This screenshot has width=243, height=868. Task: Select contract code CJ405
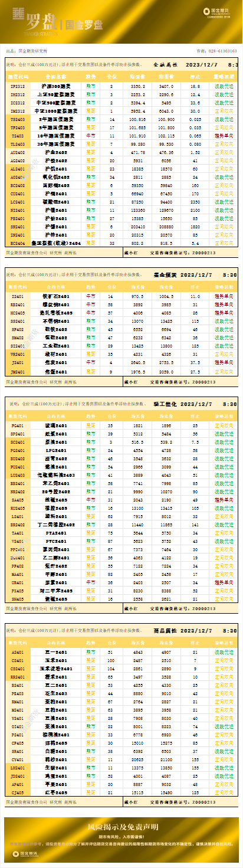pos(18,793)
